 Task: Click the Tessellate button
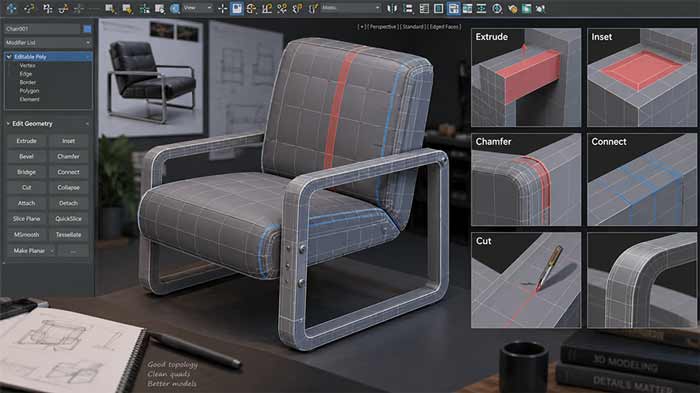[x=68, y=235]
